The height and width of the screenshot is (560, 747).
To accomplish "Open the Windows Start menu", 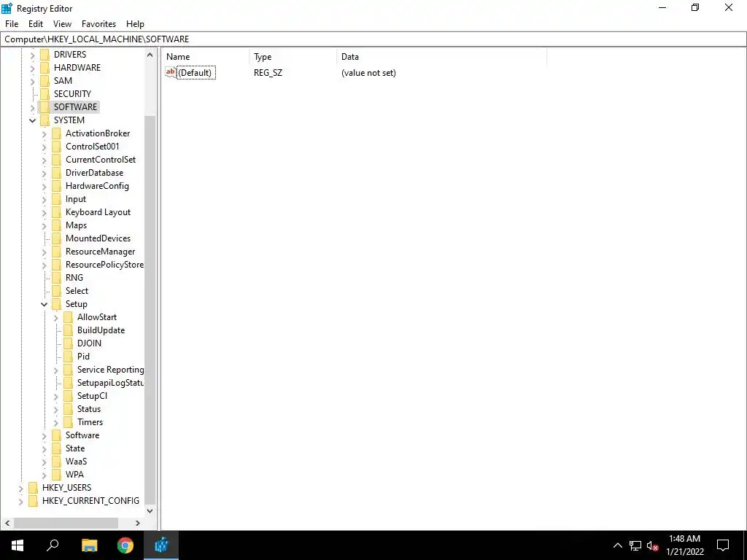I will pos(18,545).
